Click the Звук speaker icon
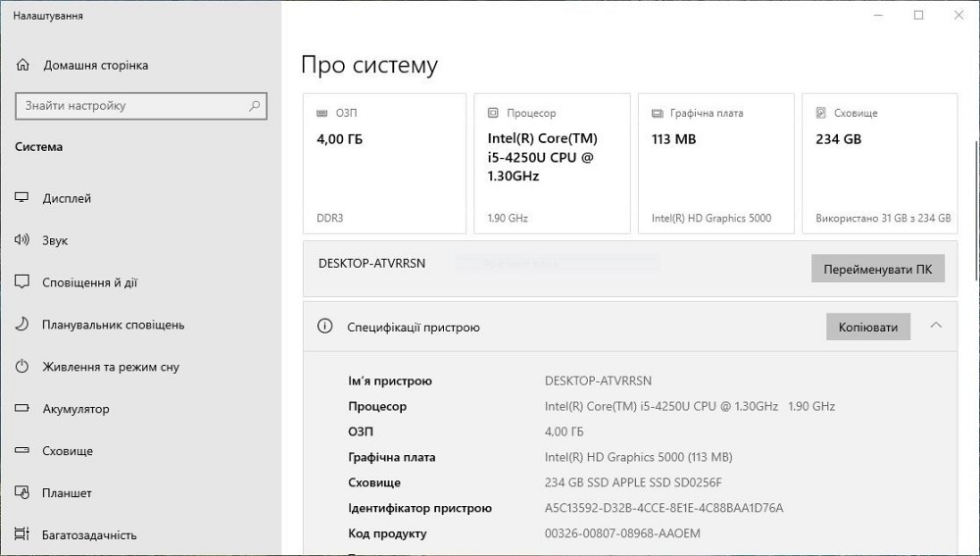This screenshot has height=556, width=980. 22,239
